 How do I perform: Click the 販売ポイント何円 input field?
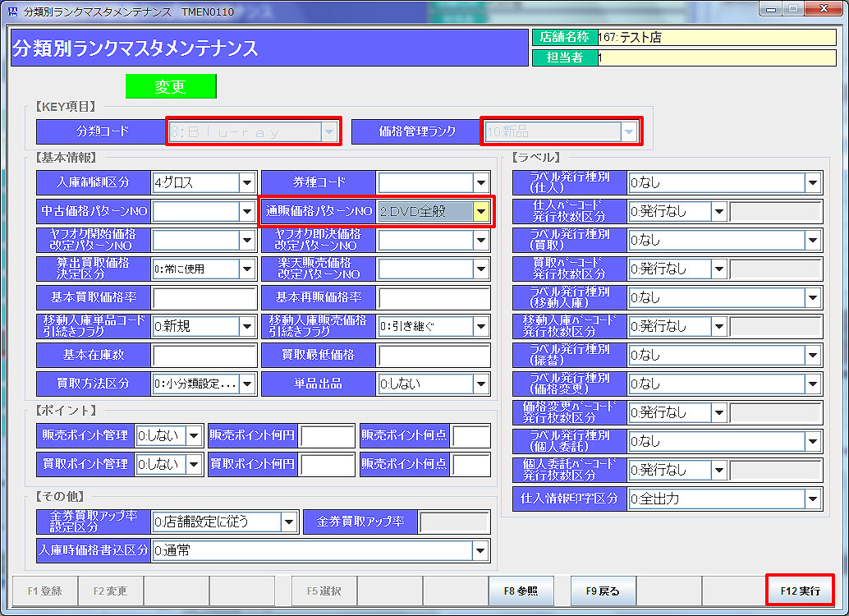327,436
